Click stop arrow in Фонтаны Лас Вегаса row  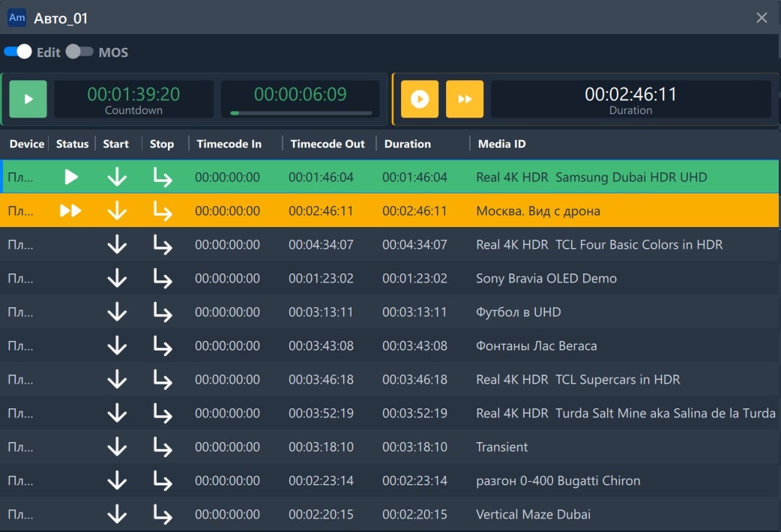(x=163, y=346)
